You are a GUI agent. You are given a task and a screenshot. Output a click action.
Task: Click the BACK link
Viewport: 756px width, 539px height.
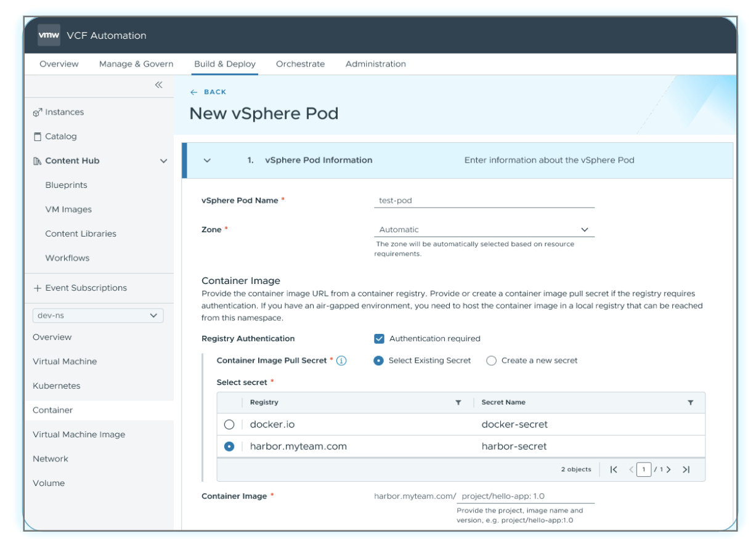click(x=215, y=92)
